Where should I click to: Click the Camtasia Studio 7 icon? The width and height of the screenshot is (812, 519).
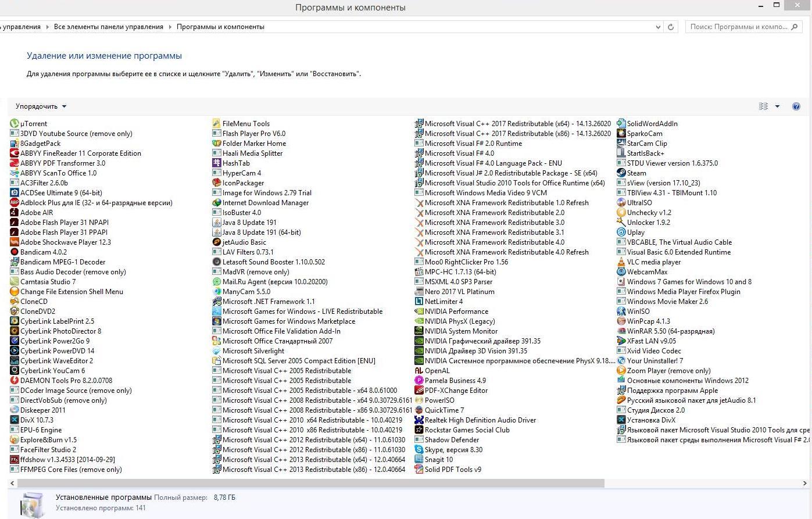(15, 281)
